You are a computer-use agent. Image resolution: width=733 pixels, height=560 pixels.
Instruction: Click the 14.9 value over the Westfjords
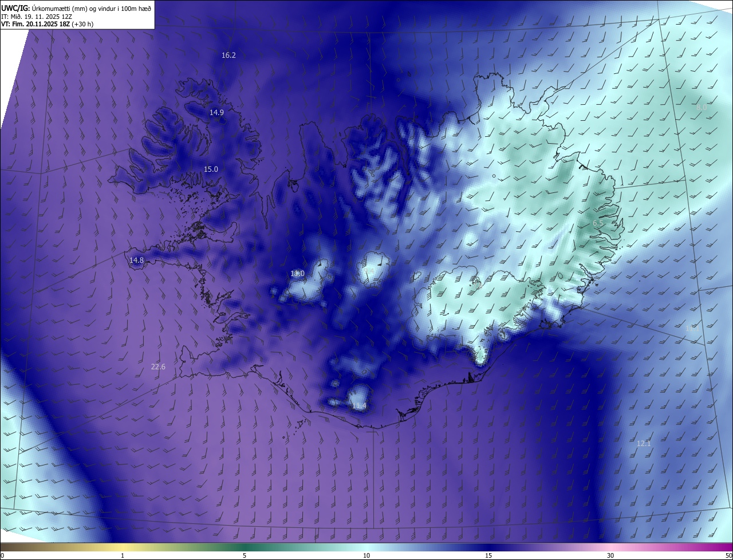click(216, 112)
